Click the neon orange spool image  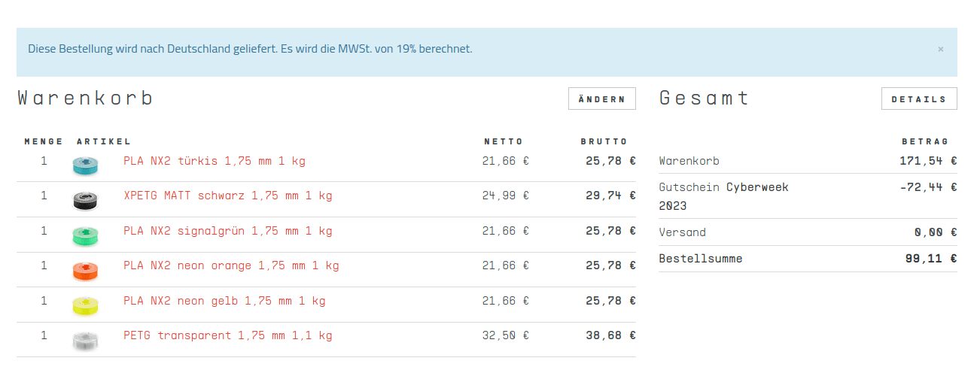pyautogui.click(x=85, y=270)
